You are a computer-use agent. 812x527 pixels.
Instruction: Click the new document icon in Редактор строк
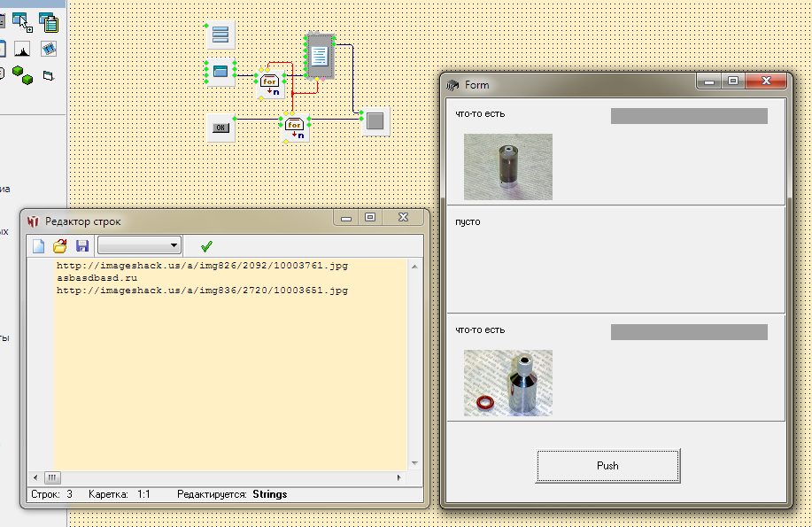pos(38,246)
